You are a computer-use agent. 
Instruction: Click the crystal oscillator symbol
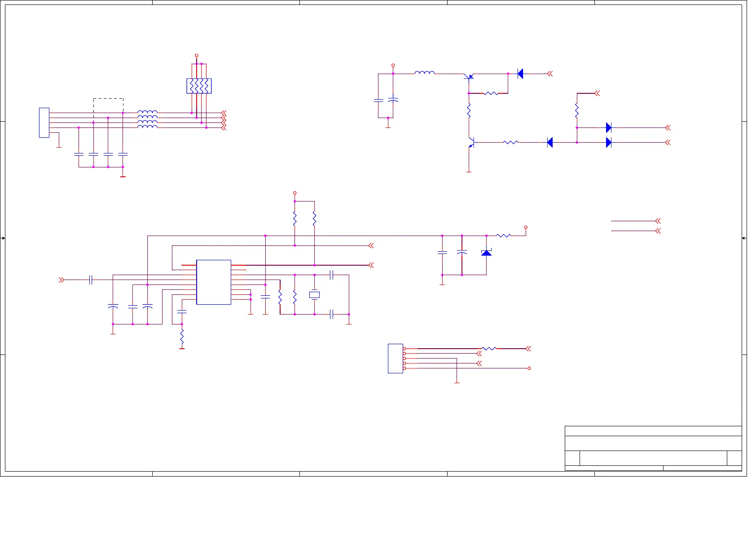(314, 295)
